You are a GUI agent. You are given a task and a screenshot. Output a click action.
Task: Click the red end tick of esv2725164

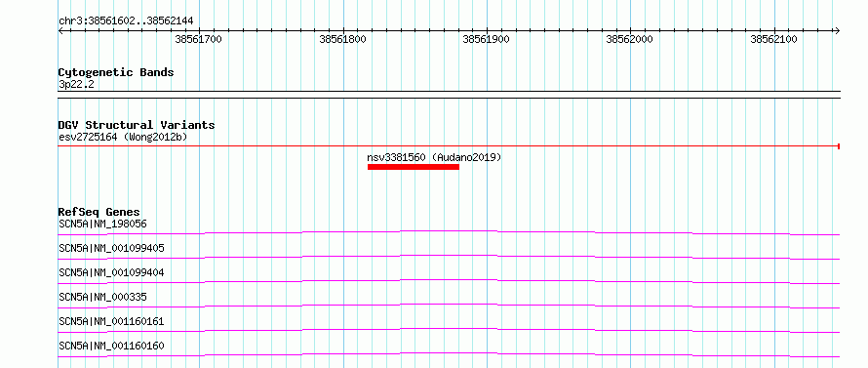pos(839,146)
